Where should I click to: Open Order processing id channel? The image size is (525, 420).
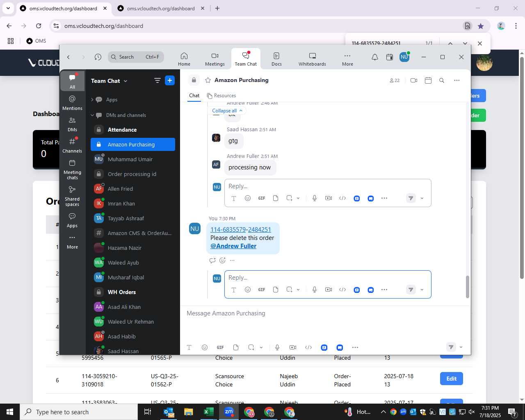point(133,174)
